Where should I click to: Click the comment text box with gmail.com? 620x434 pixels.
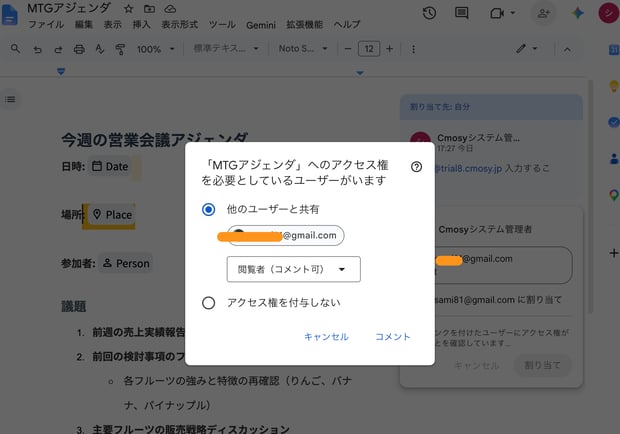(x=503, y=265)
